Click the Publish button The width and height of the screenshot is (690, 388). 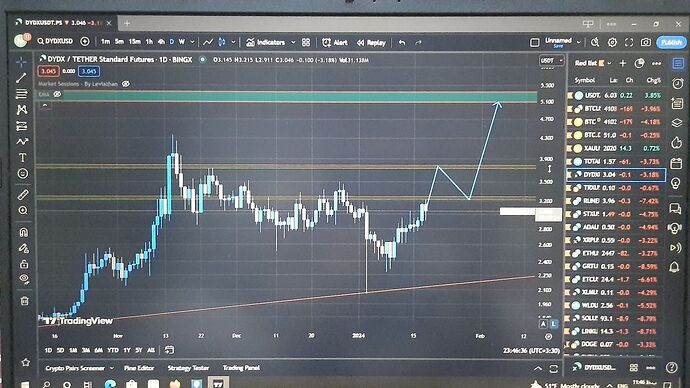671,42
